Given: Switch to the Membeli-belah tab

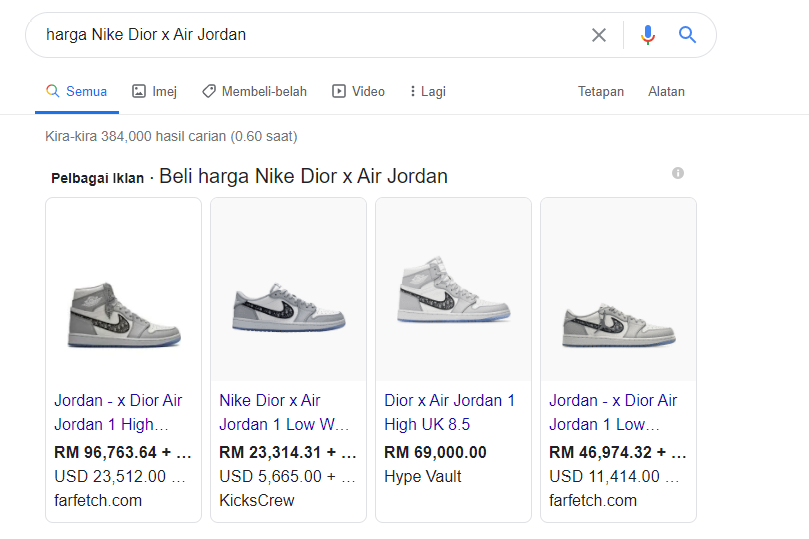Looking at the screenshot, I should coord(254,91).
